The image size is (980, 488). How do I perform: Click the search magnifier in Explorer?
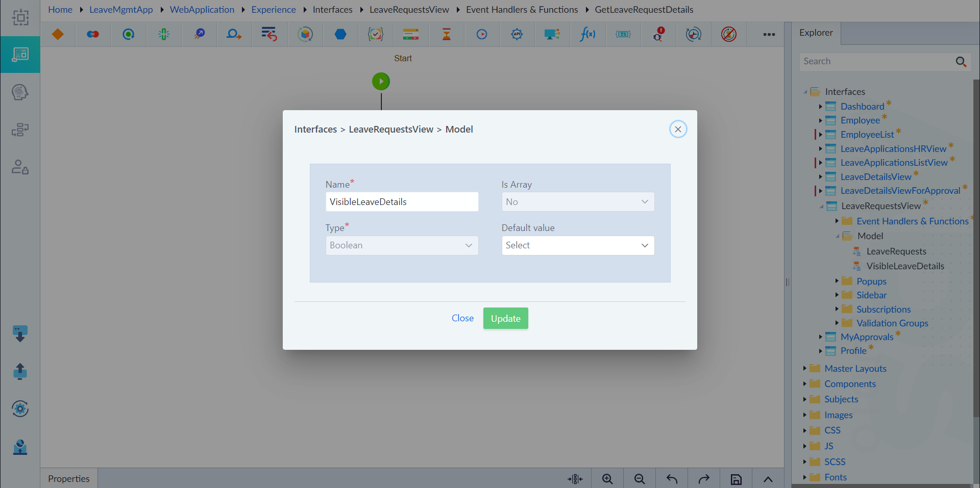[x=961, y=62]
